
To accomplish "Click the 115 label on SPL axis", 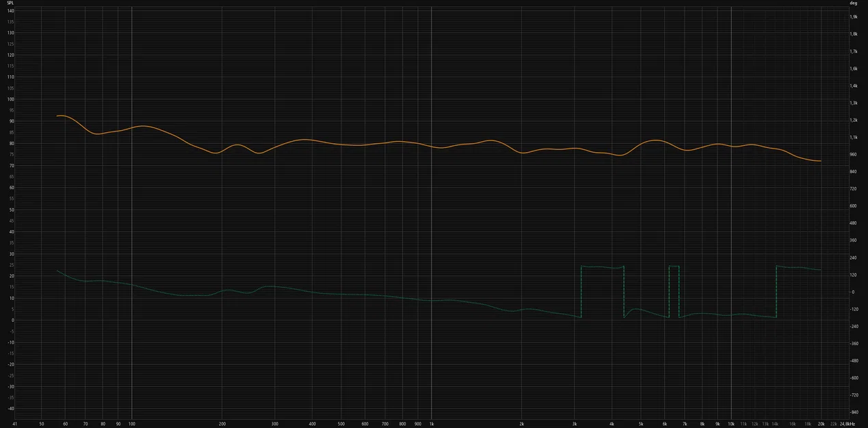I will pyautogui.click(x=10, y=66).
